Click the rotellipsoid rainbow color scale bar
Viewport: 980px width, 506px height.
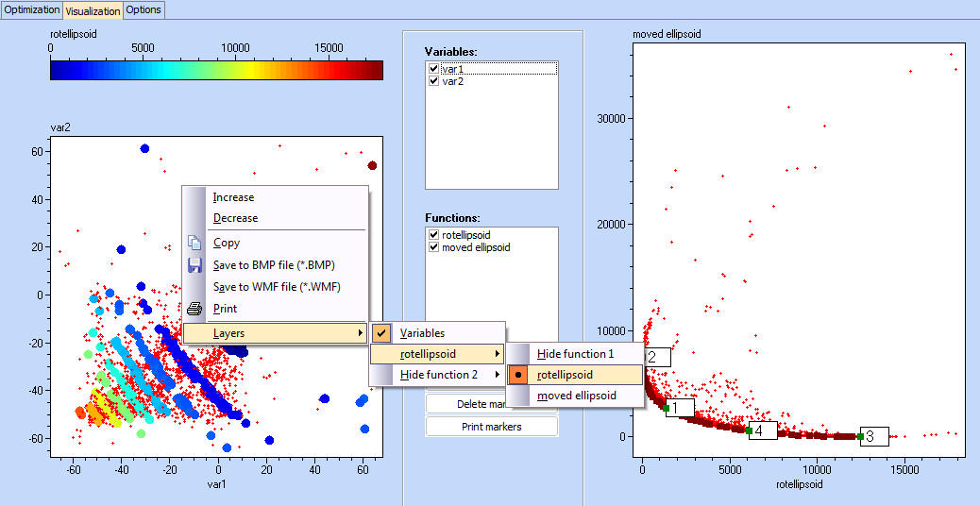pos(216,70)
